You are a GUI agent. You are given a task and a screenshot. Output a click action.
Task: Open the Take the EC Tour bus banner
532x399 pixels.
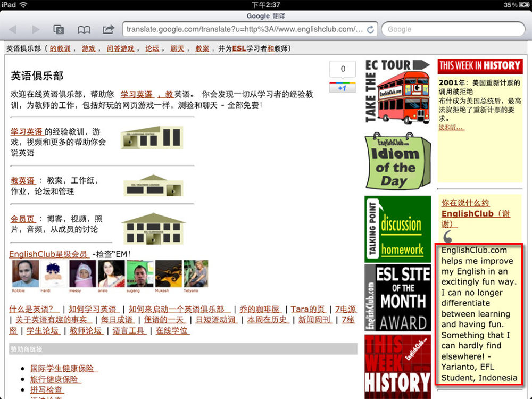(397, 92)
